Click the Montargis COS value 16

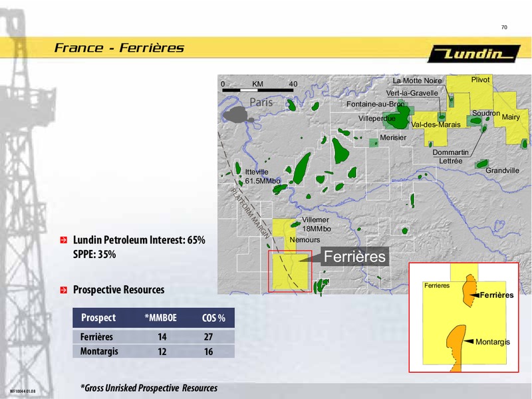pos(208,352)
